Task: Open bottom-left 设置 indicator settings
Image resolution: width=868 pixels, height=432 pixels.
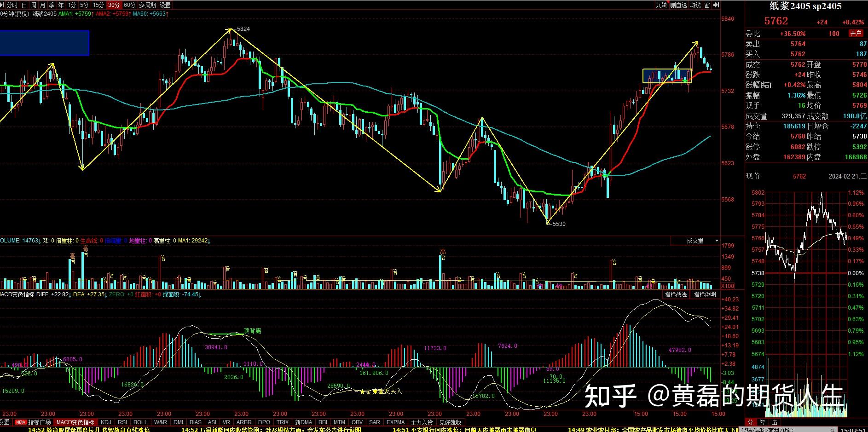Action: [x=5, y=422]
